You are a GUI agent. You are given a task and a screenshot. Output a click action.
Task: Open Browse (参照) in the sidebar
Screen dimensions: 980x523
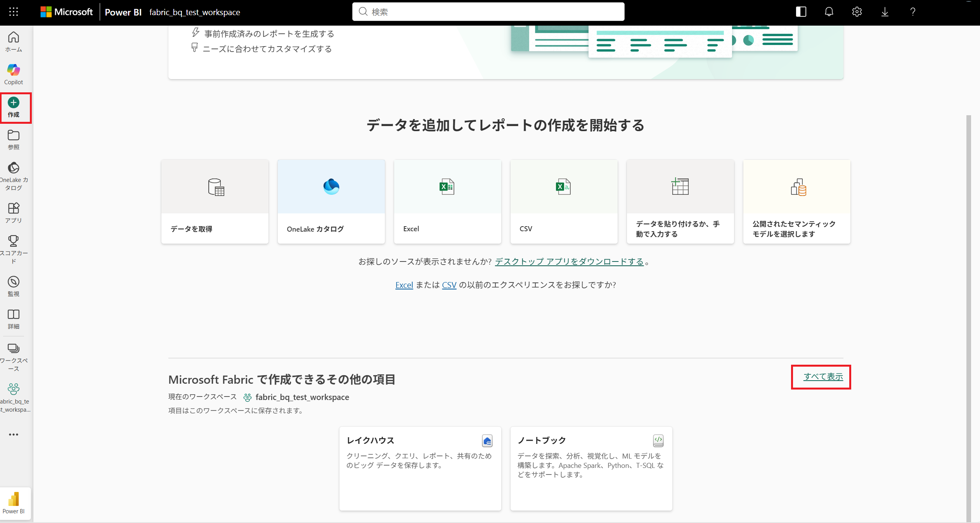coord(14,139)
